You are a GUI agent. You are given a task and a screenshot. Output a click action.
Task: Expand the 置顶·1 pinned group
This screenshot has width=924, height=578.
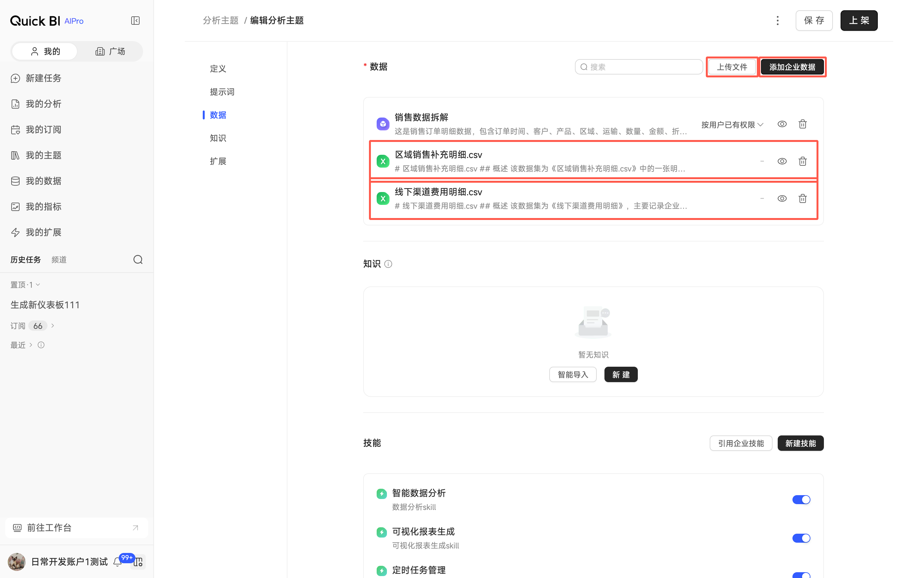coord(25,285)
